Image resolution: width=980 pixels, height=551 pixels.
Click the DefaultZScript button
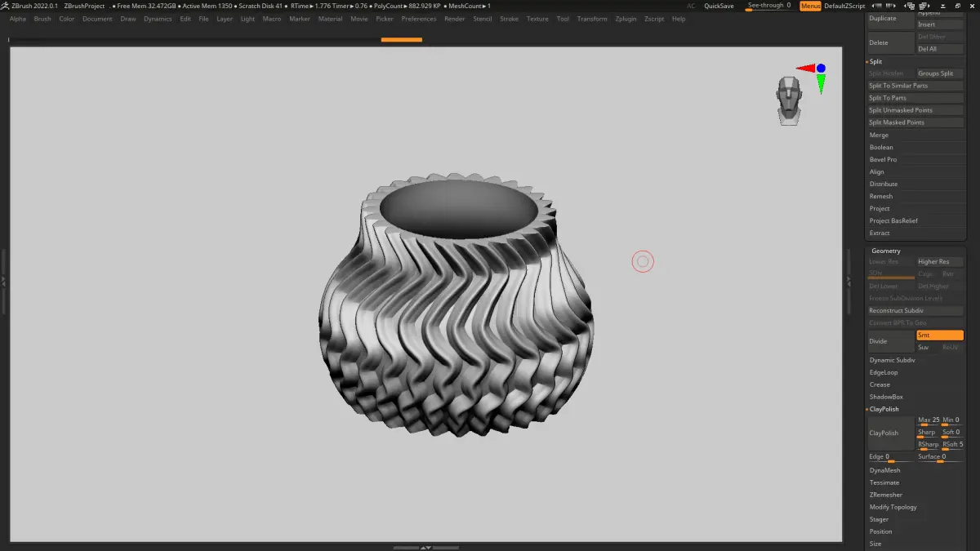[x=844, y=6]
